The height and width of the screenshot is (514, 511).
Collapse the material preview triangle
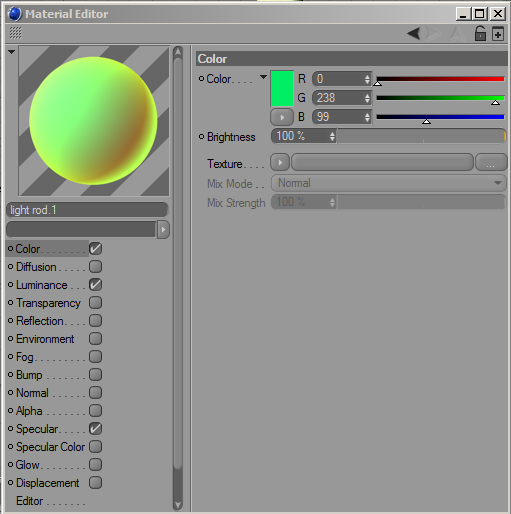tap(12, 52)
